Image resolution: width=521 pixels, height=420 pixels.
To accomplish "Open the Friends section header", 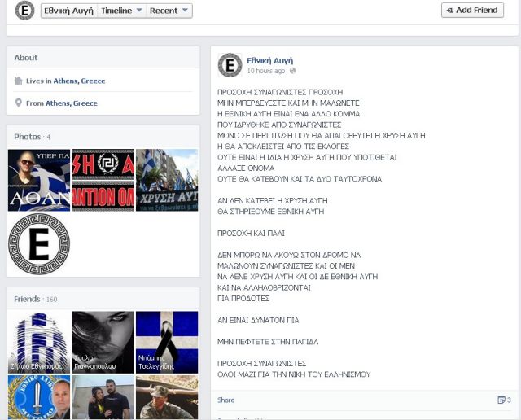I will pyautogui.click(x=27, y=300).
